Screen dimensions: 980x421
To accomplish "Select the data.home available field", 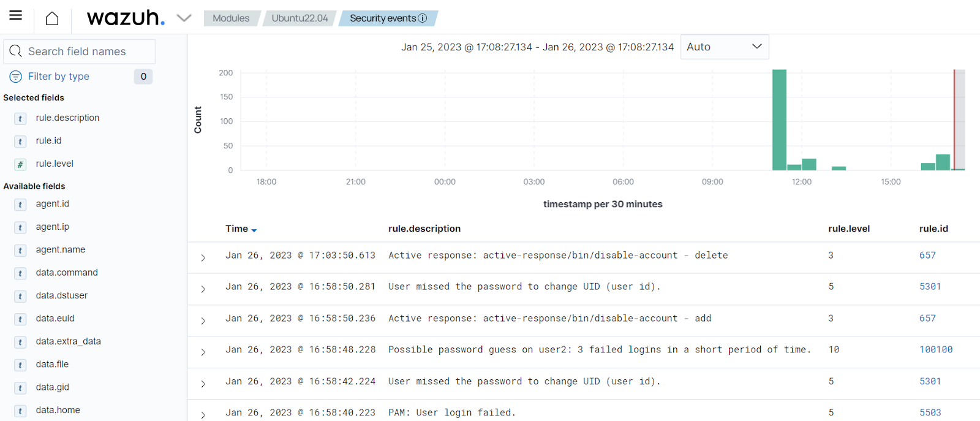I will pos(58,410).
